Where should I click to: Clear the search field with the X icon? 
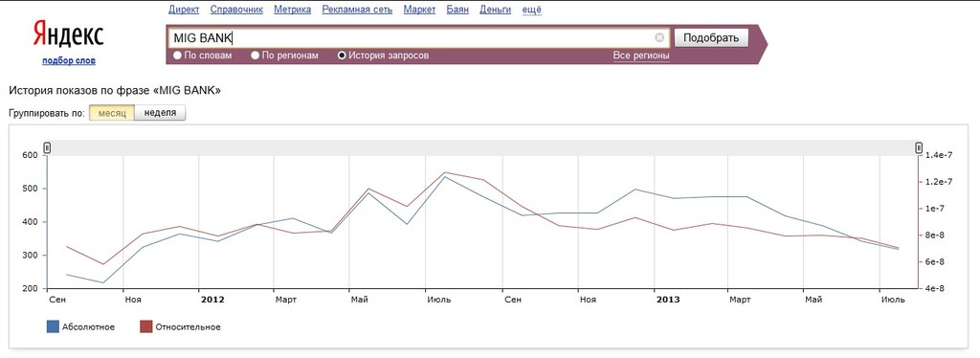659,37
